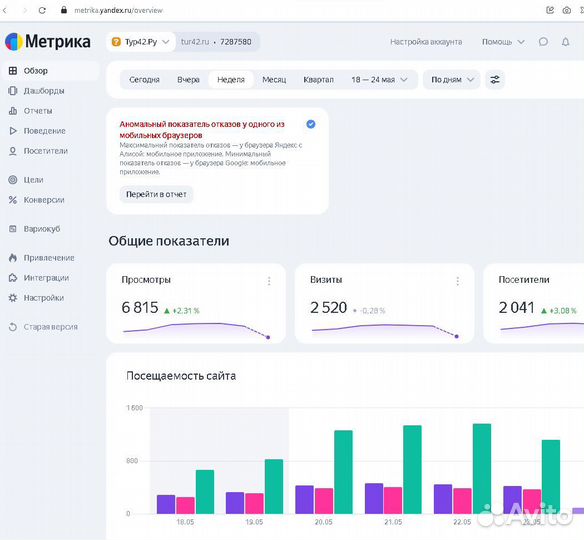Click the Обзор grid icon
This screenshot has width=584, height=540.
(13, 71)
